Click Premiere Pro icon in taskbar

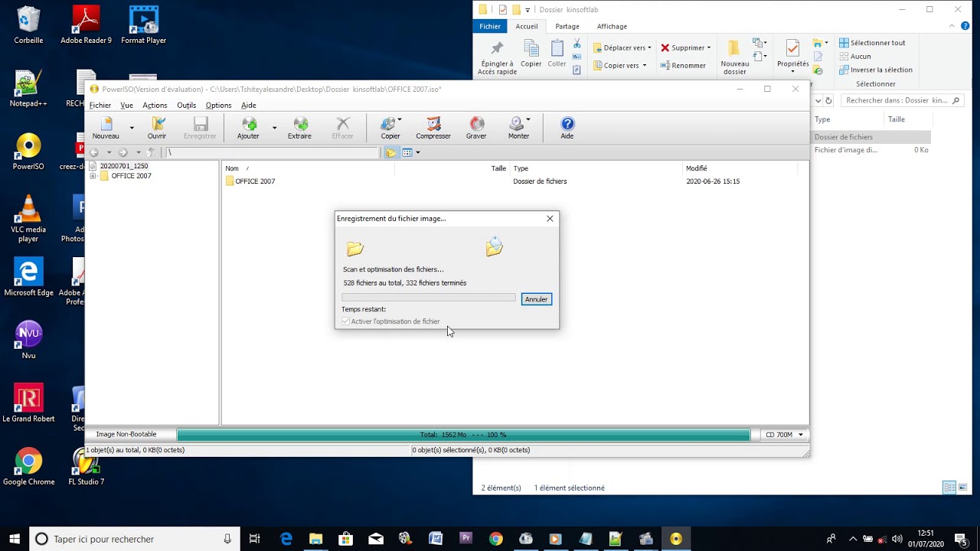pos(466,539)
